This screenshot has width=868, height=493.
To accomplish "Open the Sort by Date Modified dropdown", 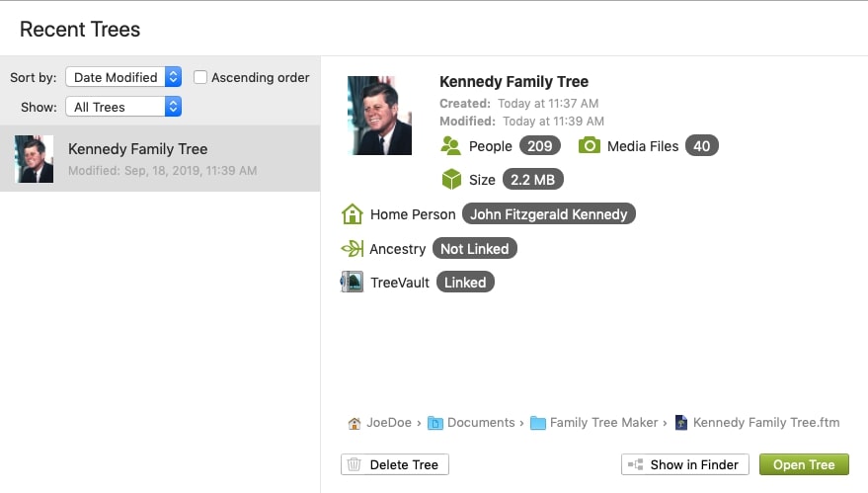I will click(x=123, y=77).
